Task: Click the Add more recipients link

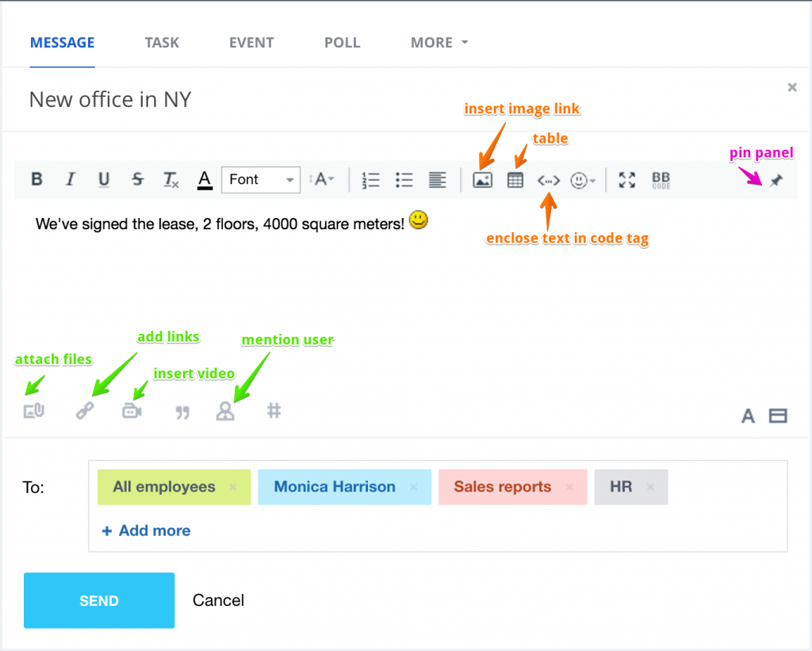Action: click(x=147, y=530)
